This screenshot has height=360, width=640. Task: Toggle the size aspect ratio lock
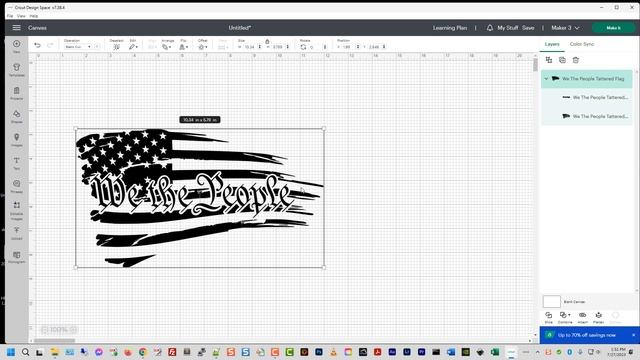[x=267, y=41]
